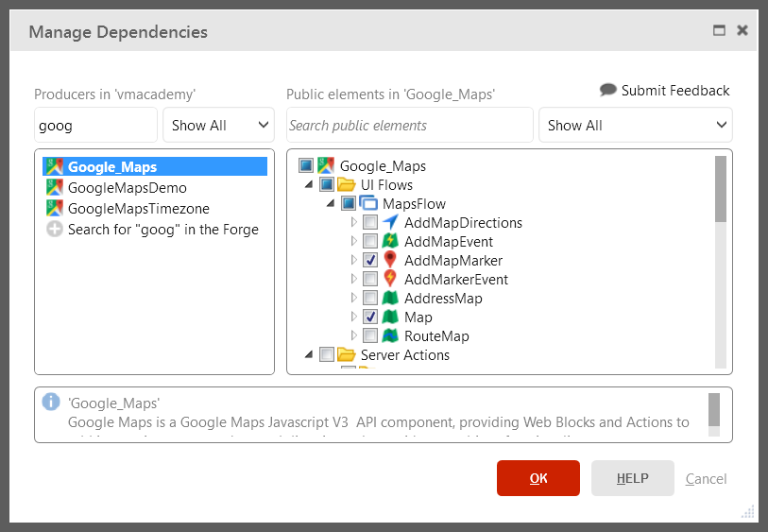Click the AddMapMarker red pin icon
This screenshot has width=768, height=532.
390,261
